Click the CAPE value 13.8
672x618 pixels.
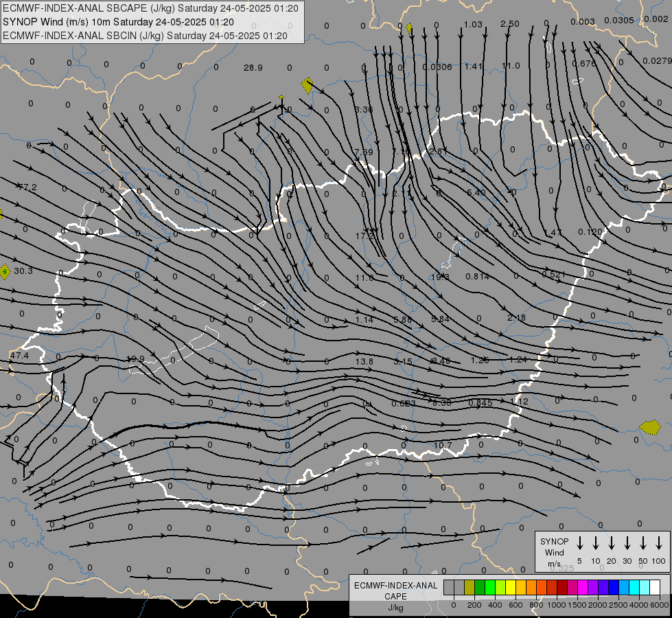coord(364,362)
